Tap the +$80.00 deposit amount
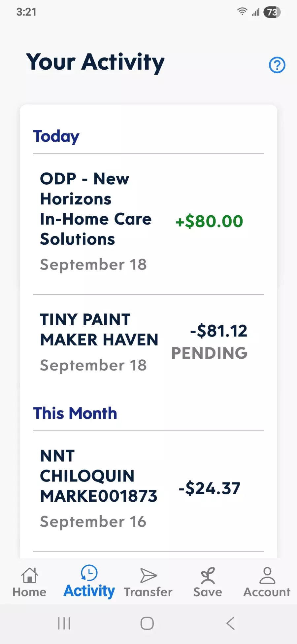Image resolution: width=297 pixels, height=644 pixels. (x=209, y=221)
